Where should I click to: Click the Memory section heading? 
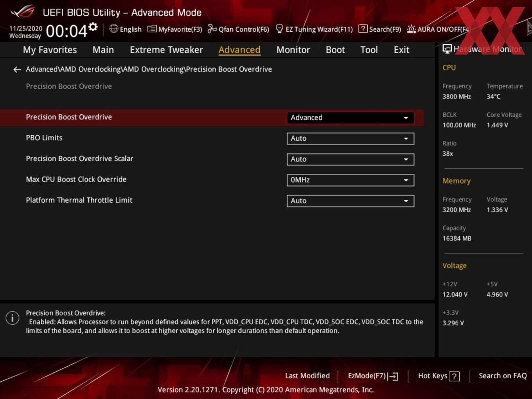tap(457, 181)
